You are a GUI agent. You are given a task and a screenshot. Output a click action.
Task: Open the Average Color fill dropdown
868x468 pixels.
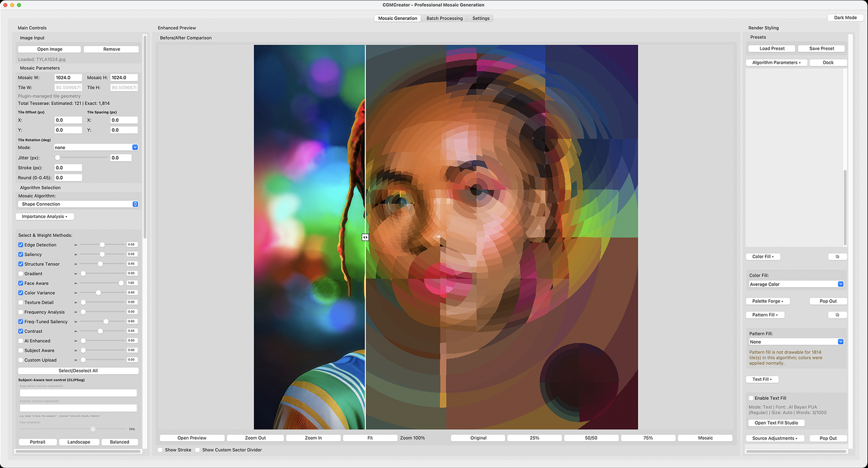(796, 284)
